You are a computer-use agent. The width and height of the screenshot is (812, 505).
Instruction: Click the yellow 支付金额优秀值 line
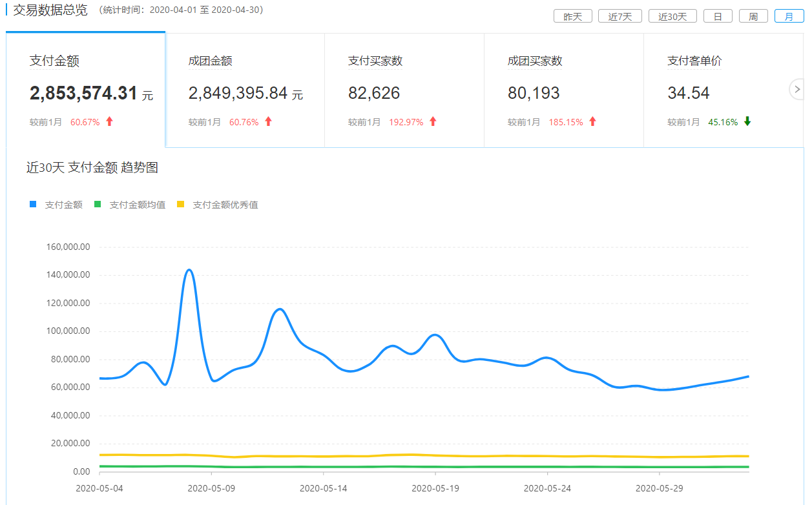(x=423, y=456)
